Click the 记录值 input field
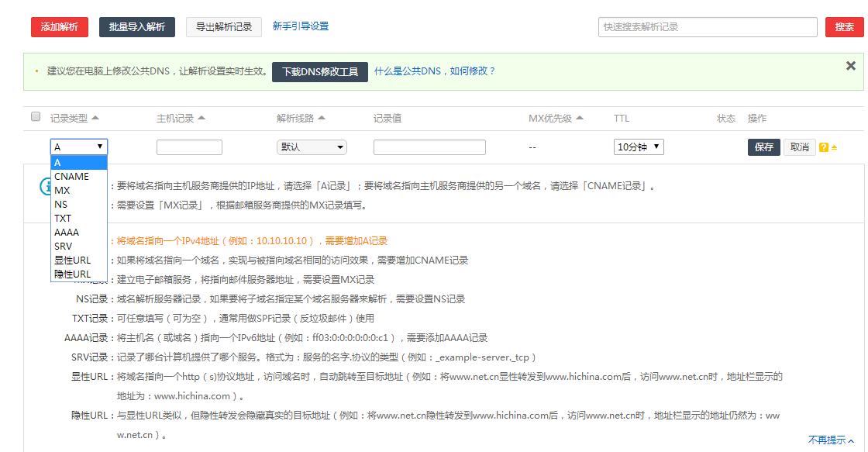This screenshot has height=452, width=868. click(x=429, y=147)
